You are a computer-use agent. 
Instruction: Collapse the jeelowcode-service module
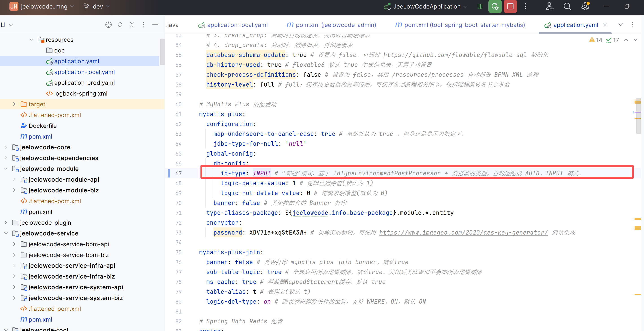[6, 233]
